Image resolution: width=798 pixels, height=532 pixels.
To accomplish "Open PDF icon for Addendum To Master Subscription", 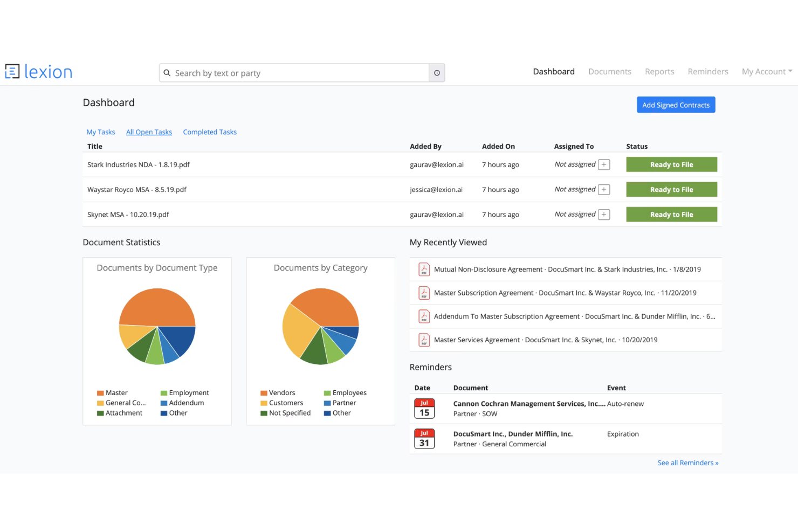I will [x=424, y=316].
